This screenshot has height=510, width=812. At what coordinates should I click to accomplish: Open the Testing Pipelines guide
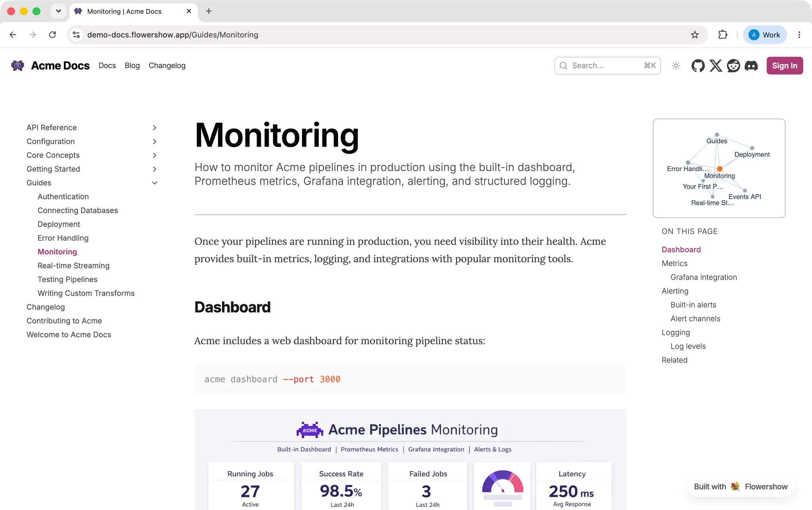[67, 279]
